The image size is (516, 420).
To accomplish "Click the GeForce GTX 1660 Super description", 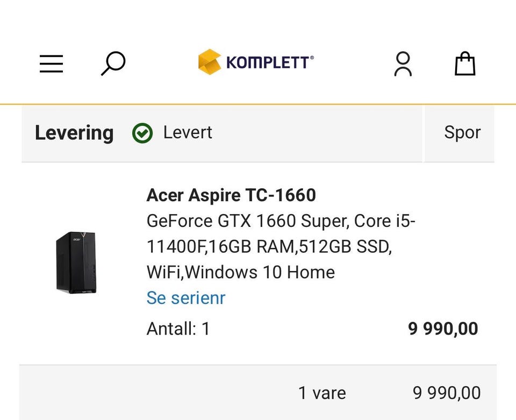I will point(281,221).
